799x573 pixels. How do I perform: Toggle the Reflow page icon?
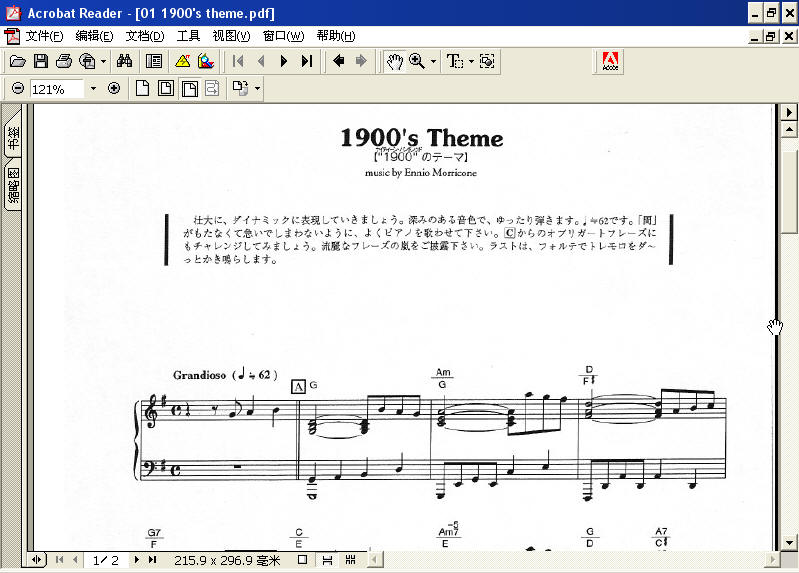click(212, 89)
